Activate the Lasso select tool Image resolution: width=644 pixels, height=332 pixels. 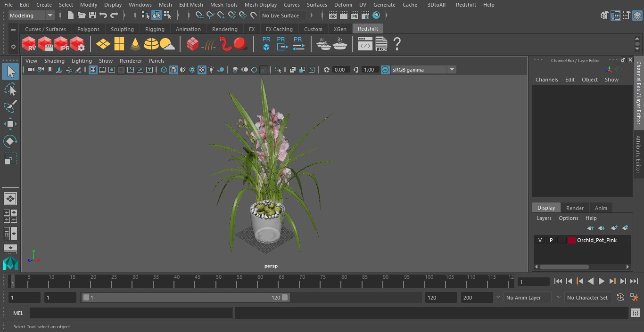pyautogui.click(x=10, y=89)
